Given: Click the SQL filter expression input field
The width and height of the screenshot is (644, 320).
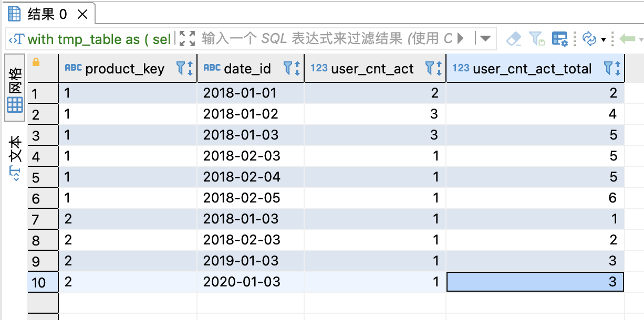Looking at the screenshot, I should 326,39.
